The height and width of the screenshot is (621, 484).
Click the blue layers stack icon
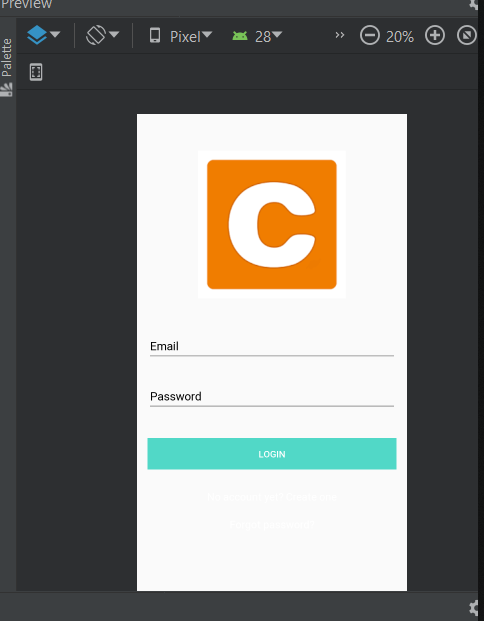tap(37, 35)
